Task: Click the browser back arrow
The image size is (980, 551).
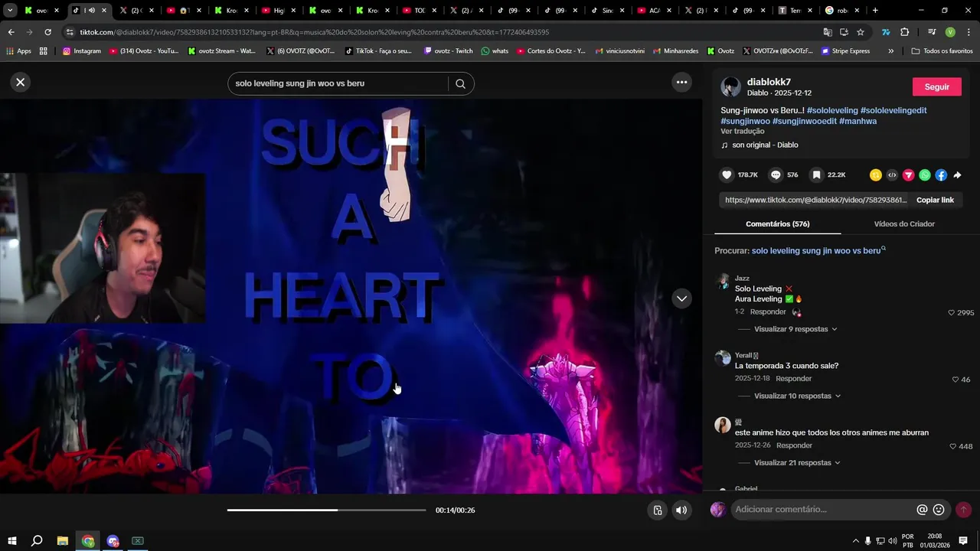Action: coord(11,32)
